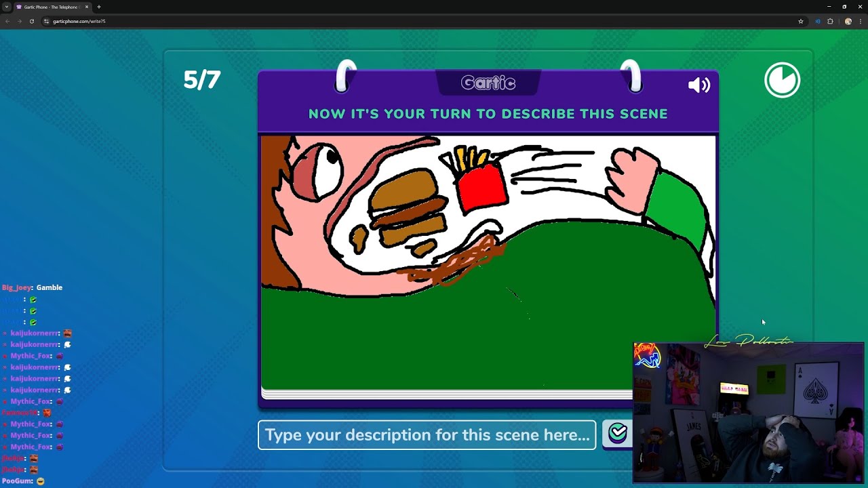Image resolution: width=868 pixels, height=488 pixels.
Task: Minimize the browser window
Action: coord(829,7)
